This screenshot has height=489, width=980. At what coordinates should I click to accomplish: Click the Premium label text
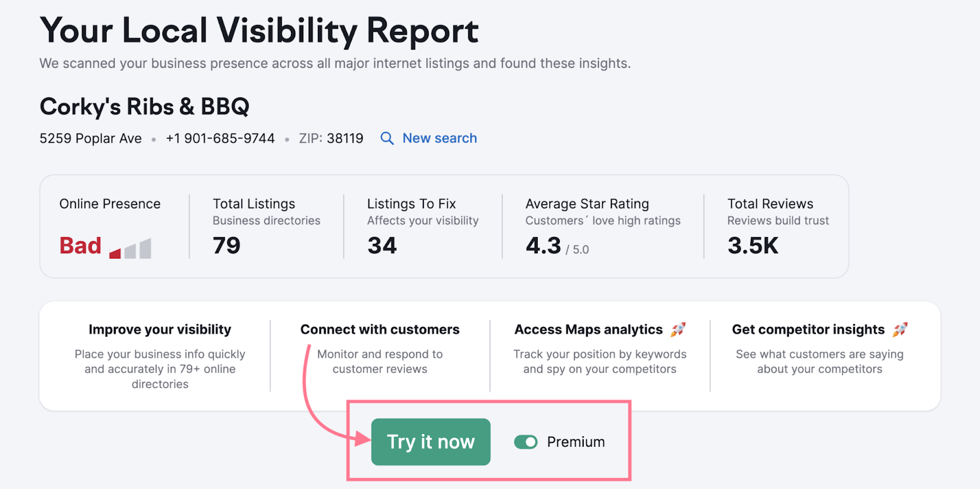pos(576,442)
